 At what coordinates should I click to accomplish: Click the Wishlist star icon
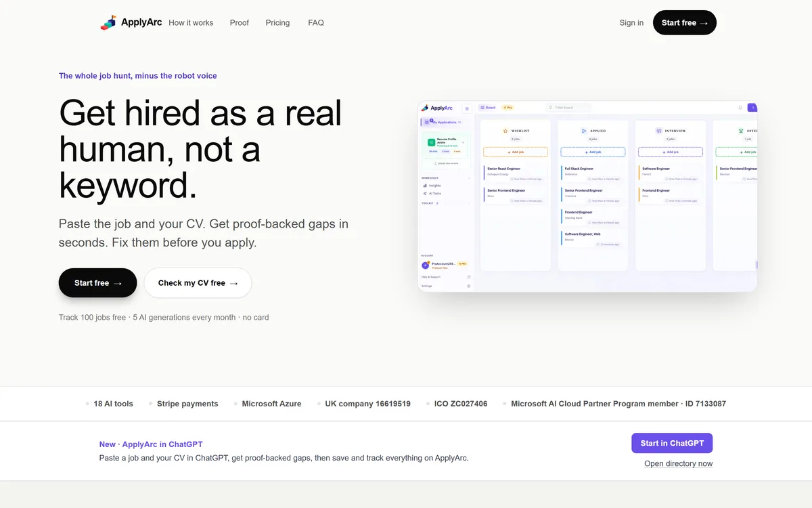505,131
